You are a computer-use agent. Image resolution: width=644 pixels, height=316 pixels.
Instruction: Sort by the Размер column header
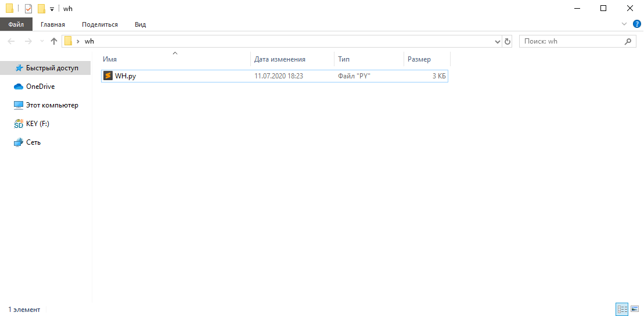427,59
